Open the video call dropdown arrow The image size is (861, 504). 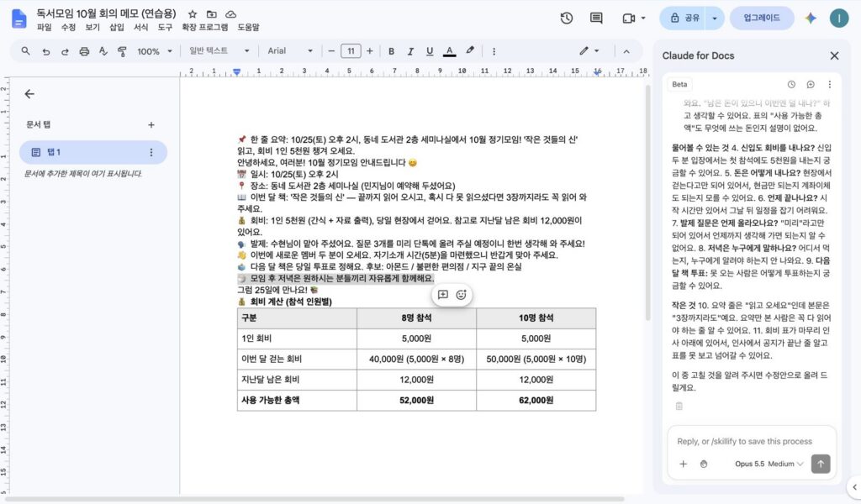(x=643, y=18)
